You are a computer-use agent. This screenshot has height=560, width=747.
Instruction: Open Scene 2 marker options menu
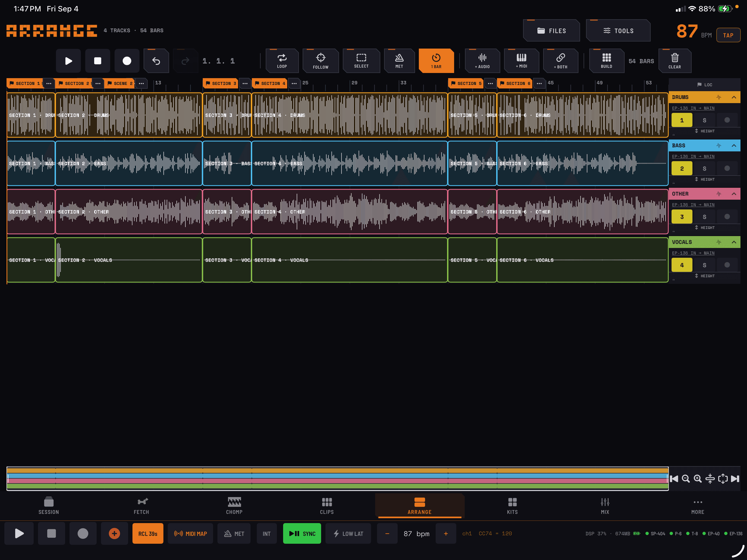[141, 83]
